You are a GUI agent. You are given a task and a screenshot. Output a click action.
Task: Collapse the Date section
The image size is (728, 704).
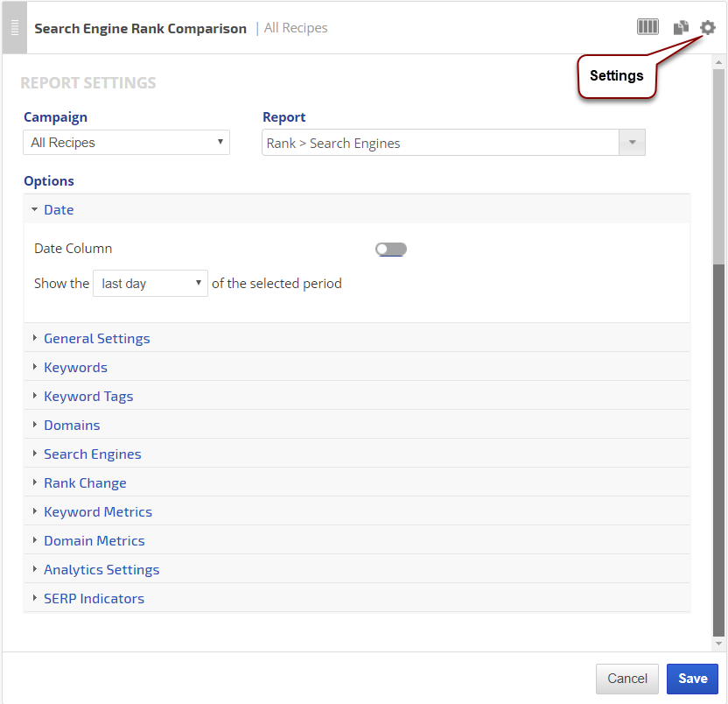coord(59,210)
